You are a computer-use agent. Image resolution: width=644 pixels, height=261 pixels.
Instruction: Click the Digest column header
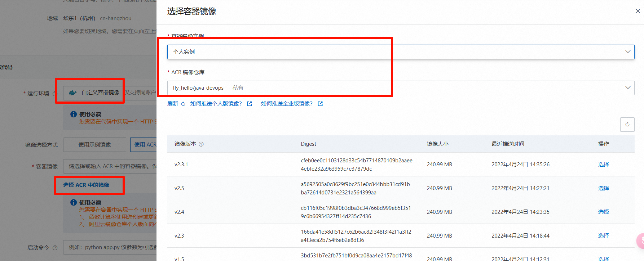pos(308,144)
